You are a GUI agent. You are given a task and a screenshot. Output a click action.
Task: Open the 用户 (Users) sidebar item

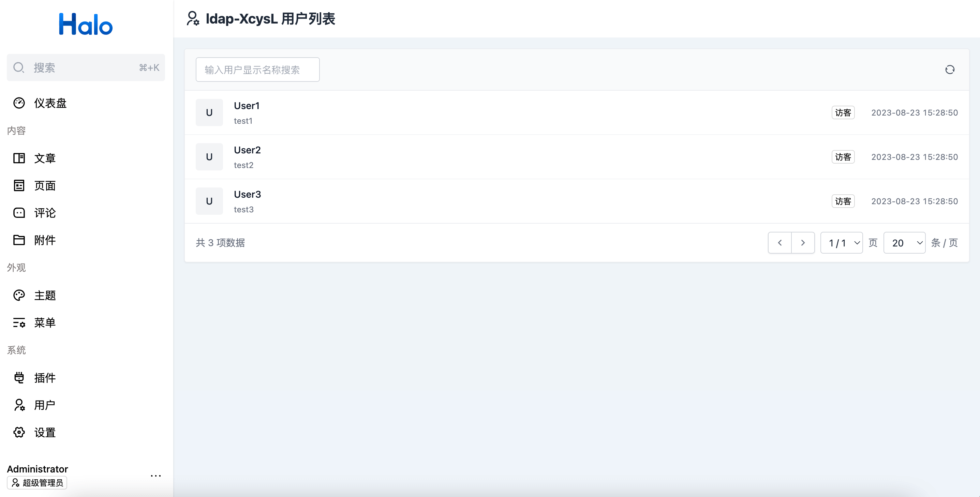click(45, 405)
